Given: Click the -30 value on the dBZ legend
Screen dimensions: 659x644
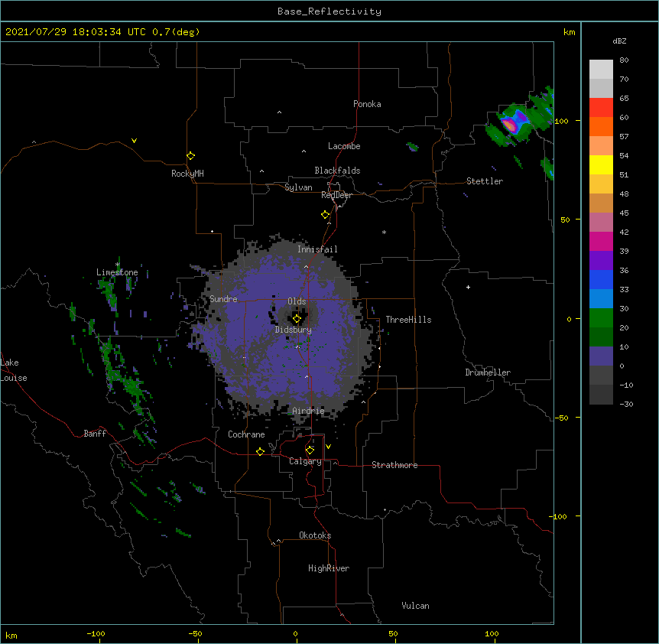Looking at the screenshot, I should tap(626, 404).
